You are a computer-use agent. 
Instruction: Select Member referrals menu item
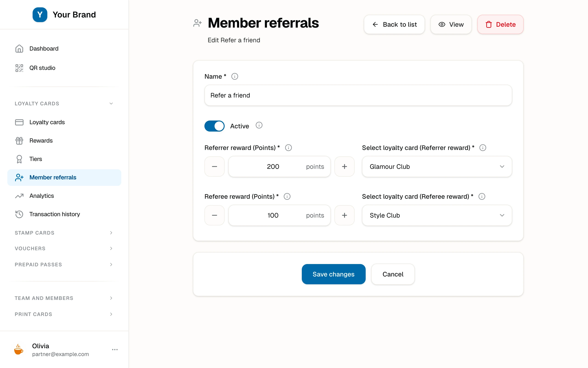pyautogui.click(x=64, y=177)
